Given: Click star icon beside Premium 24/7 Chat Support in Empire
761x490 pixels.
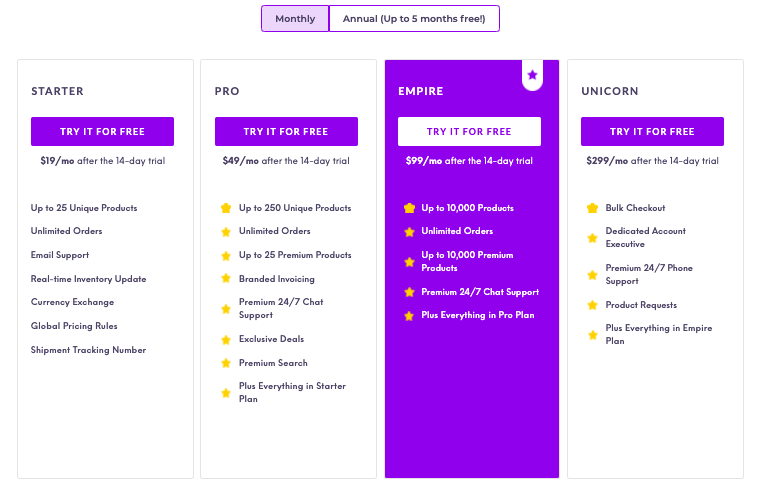Looking at the screenshot, I should click(409, 292).
